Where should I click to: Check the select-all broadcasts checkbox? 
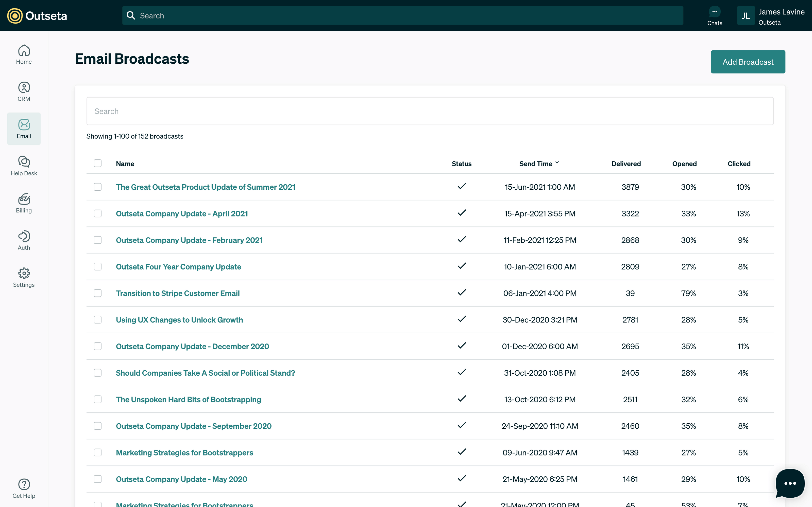[x=98, y=163]
